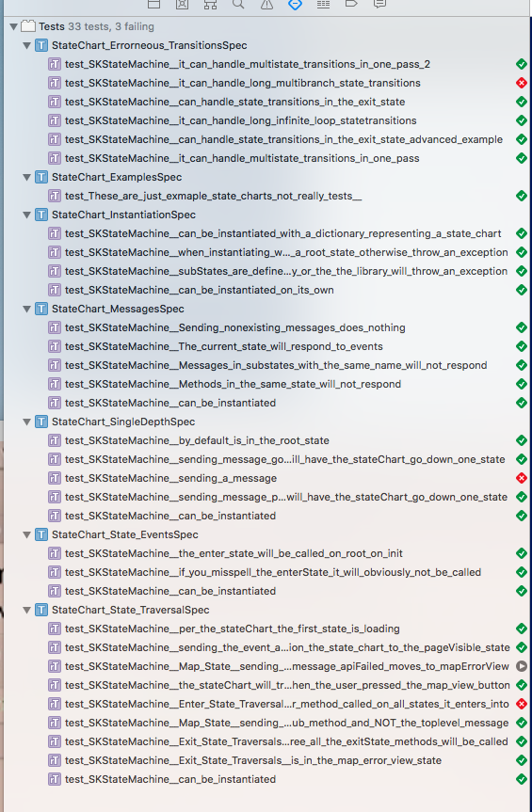Select the Test navigator diamond icon

tap(295, 5)
